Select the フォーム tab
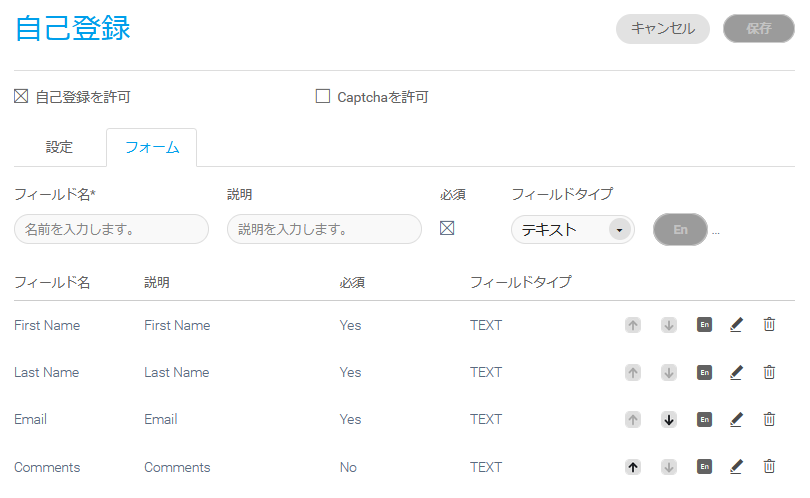Image resolution: width=810 pixels, height=498 pixels. click(152, 148)
